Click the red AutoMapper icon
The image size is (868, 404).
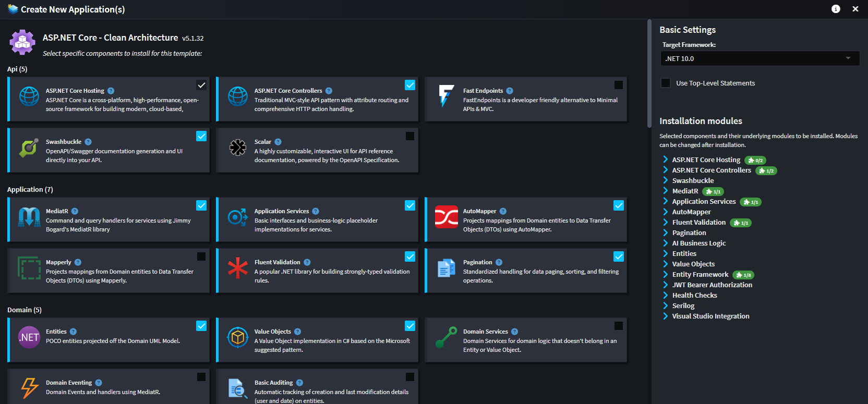447,217
